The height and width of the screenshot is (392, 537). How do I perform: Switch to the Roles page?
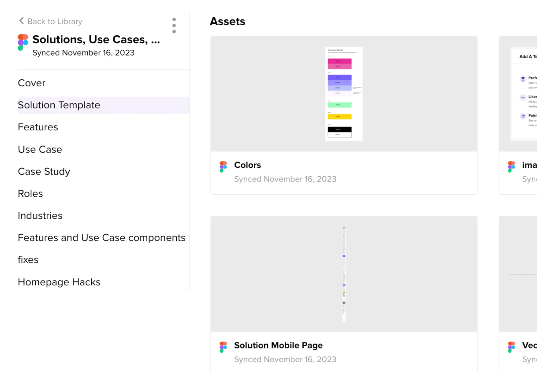30,193
